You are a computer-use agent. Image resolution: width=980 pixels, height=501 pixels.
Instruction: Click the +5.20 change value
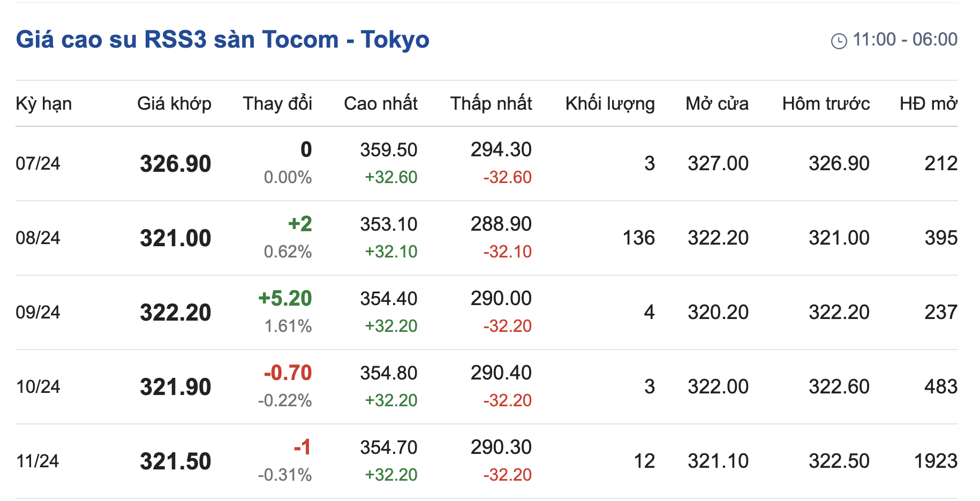[x=285, y=298]
